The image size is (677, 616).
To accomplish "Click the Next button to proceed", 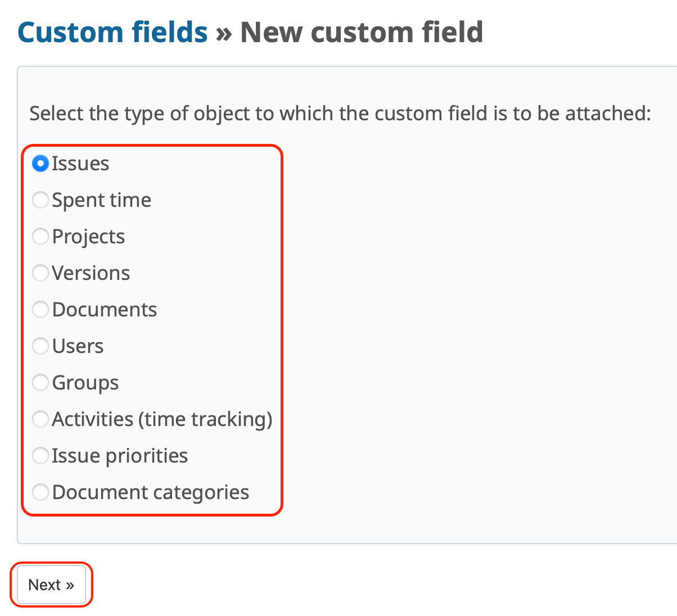I will 51,585.
